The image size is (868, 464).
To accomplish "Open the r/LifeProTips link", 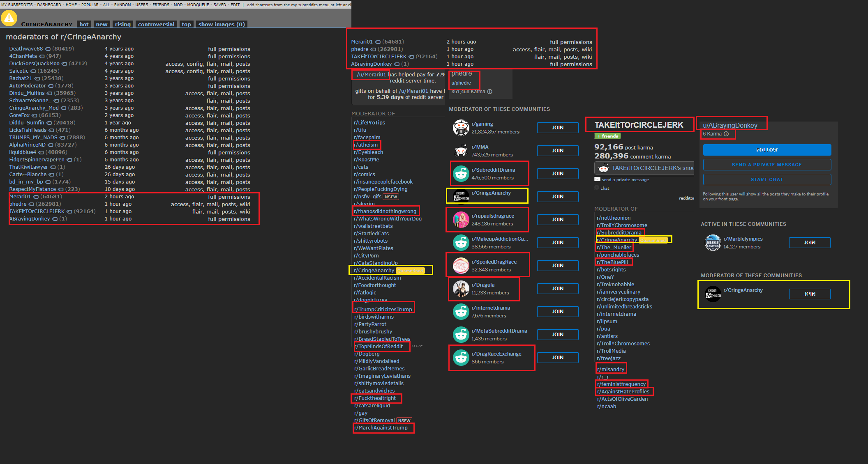I will [369, 123].
